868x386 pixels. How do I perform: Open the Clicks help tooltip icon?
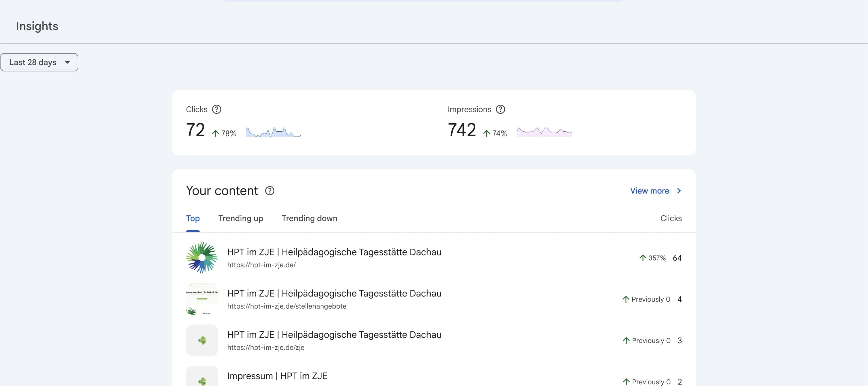click(217, 109)
